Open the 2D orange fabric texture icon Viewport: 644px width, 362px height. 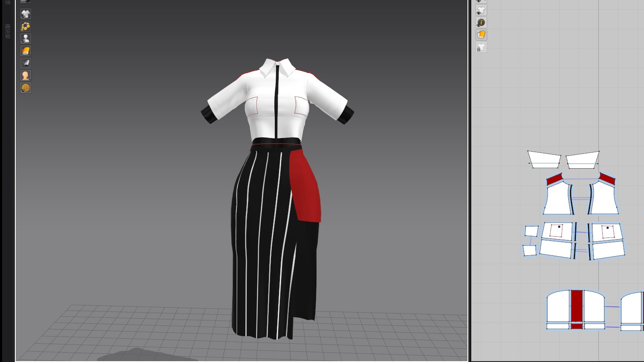481,35
